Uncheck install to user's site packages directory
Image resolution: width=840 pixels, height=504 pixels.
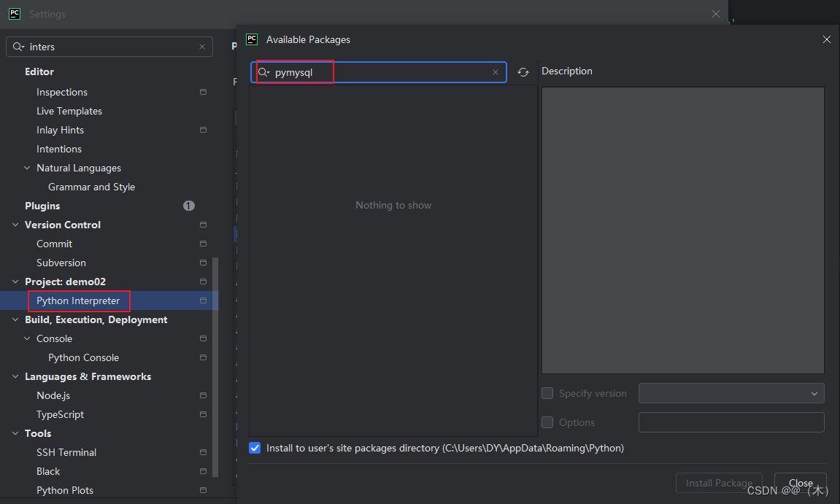click(x=255, y=448)
